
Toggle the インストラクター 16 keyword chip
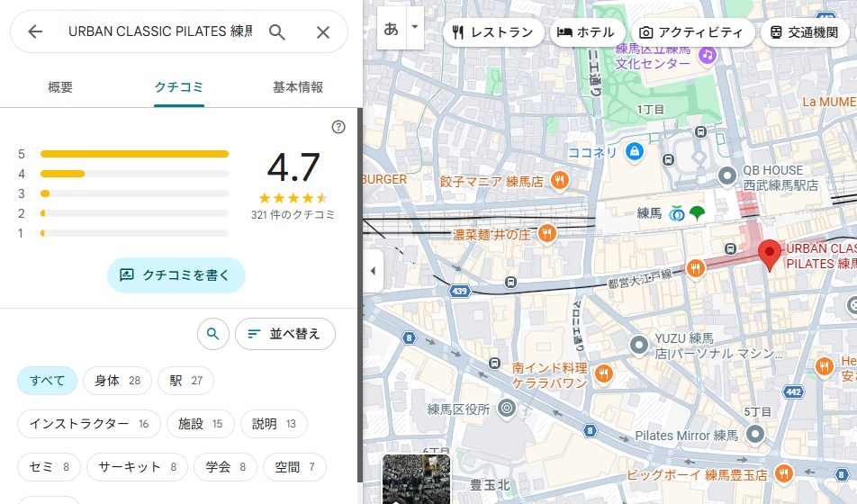(88, 424)
